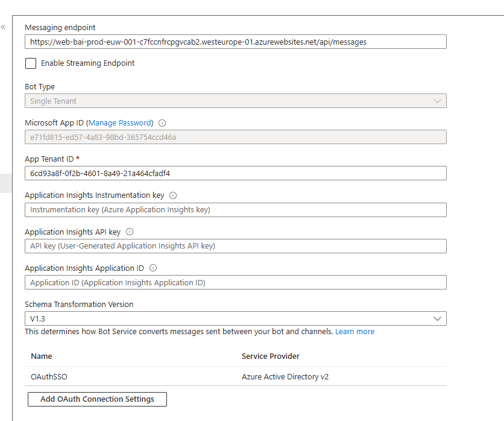The height and width of the screenshot is (421, 504).
Task: Click the info icon beside Application Insights Application ID
Action: point(153,268)
